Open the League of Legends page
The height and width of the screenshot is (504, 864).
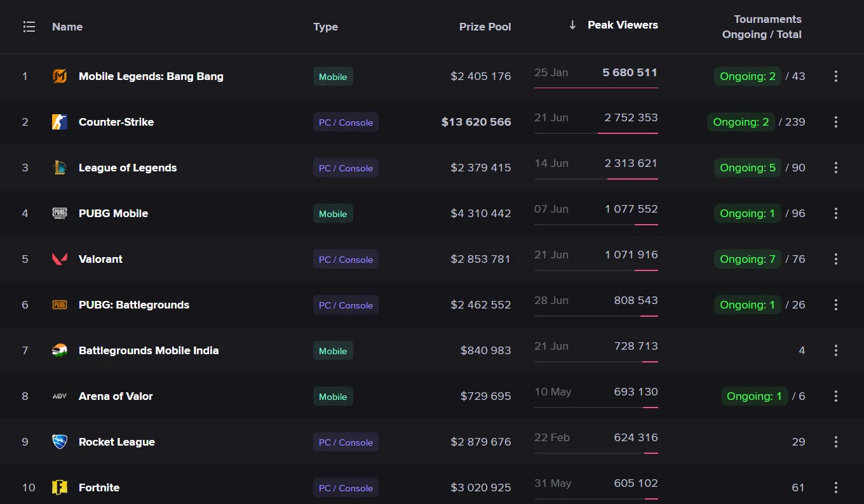(x=128, y=168)
